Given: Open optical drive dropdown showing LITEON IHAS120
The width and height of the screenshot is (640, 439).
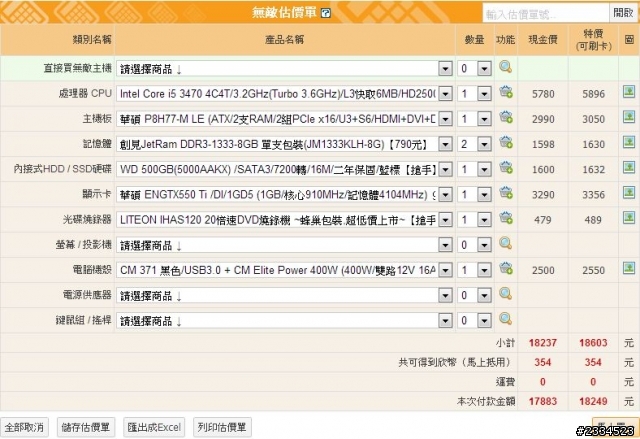Looking at the screenshot, I should coord(284,220).
